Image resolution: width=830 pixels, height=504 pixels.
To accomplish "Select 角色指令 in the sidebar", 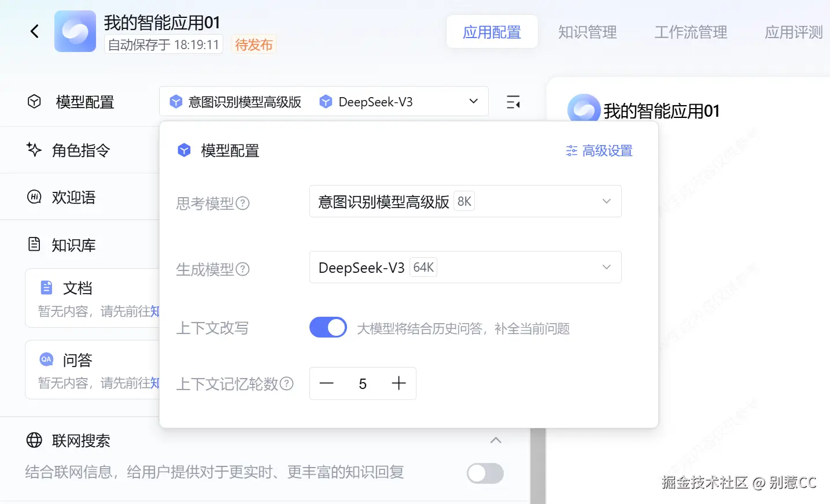I will pos(80,150).
